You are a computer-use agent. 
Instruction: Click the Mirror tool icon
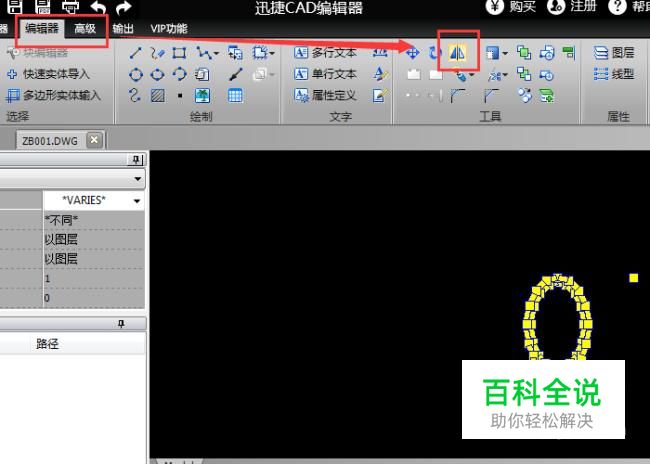click(x=458, y=53)
